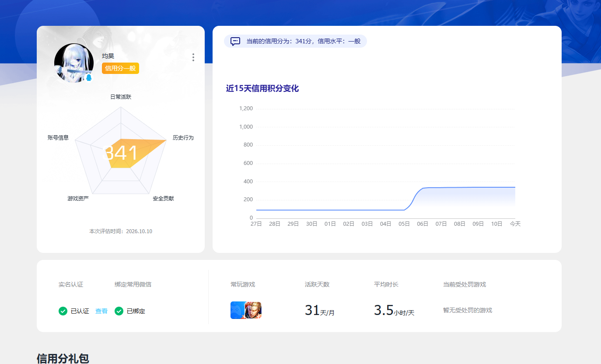Open the three-dot more options menu
Viewport: 601px width, 364px height.
pyautogui.click(x=193, y=57)
